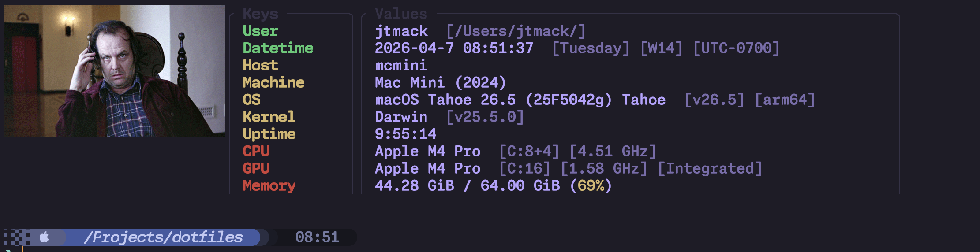This screenshot has width=980, height=252.
Task: Click the movie still thumbnail image
Action: coord(115,71)
